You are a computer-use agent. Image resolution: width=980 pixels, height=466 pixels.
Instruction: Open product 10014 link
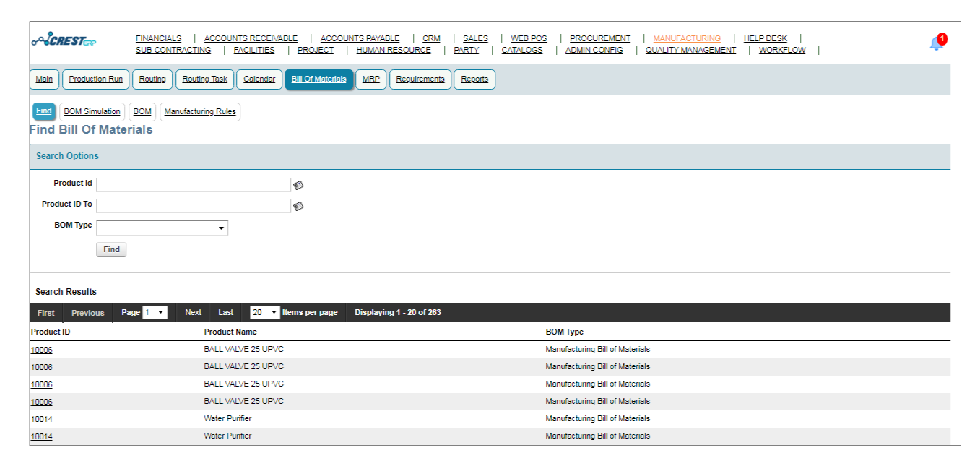[41, 418]
